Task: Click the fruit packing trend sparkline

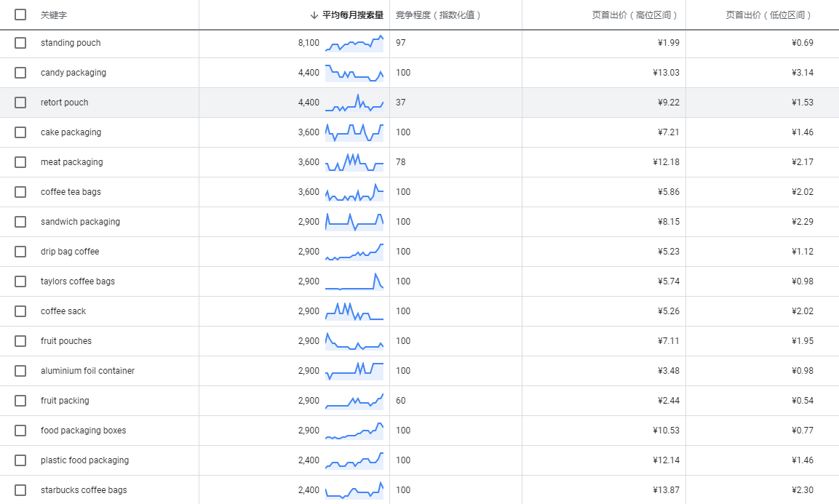Action: pyautogui.click(x=354, y=401)
